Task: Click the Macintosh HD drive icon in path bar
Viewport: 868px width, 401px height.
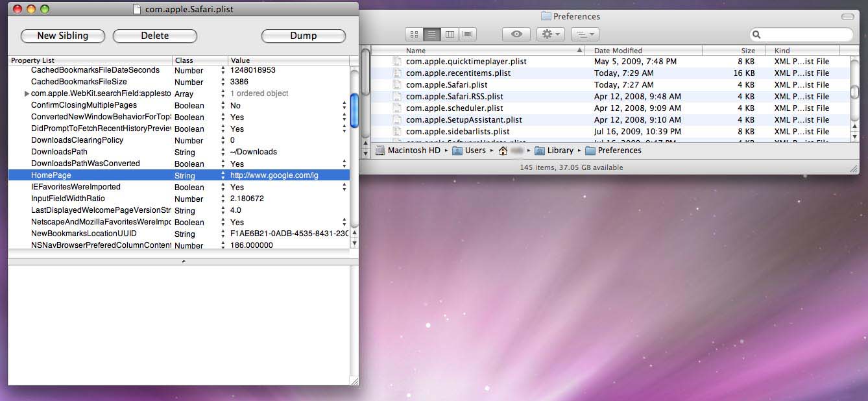Action: point(380,151)
